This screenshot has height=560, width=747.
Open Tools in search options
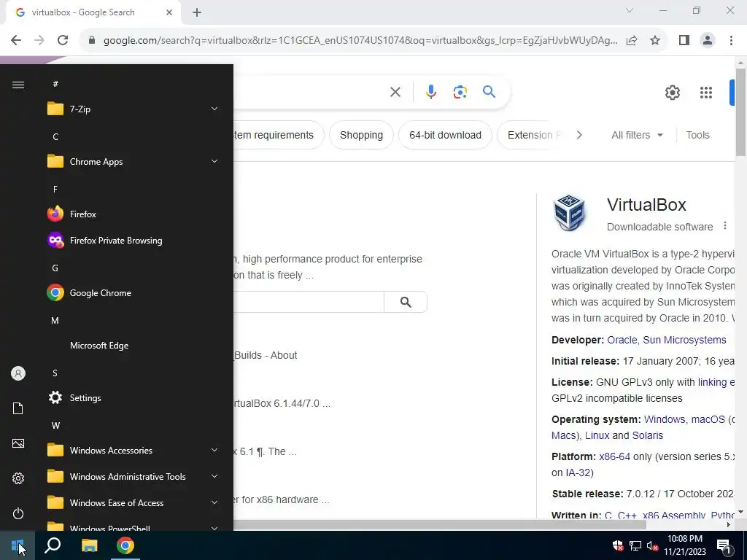[697, 135]
